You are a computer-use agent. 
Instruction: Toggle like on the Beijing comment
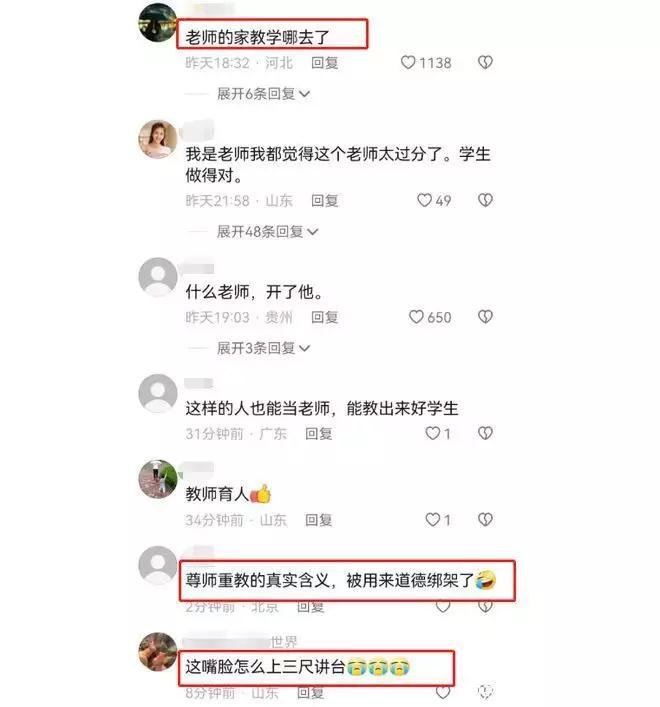(443, 607)
